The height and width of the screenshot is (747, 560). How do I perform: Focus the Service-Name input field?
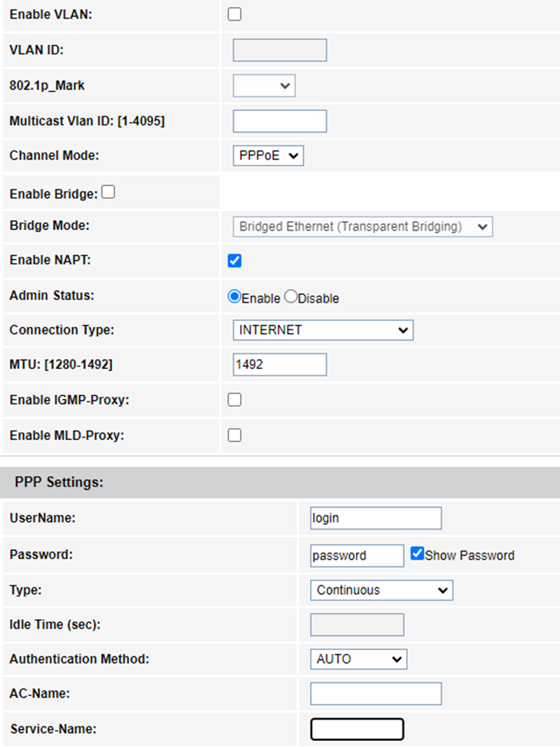click(x=357, y=730)
